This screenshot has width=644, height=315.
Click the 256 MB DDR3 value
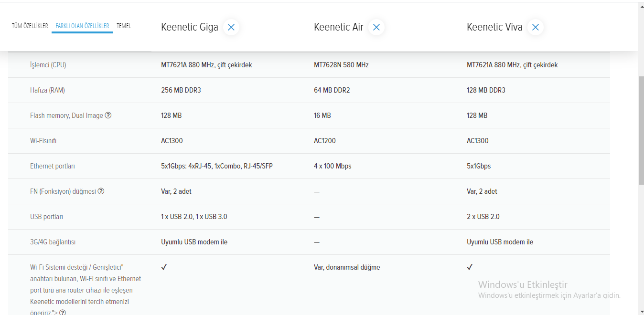[181, 90]
